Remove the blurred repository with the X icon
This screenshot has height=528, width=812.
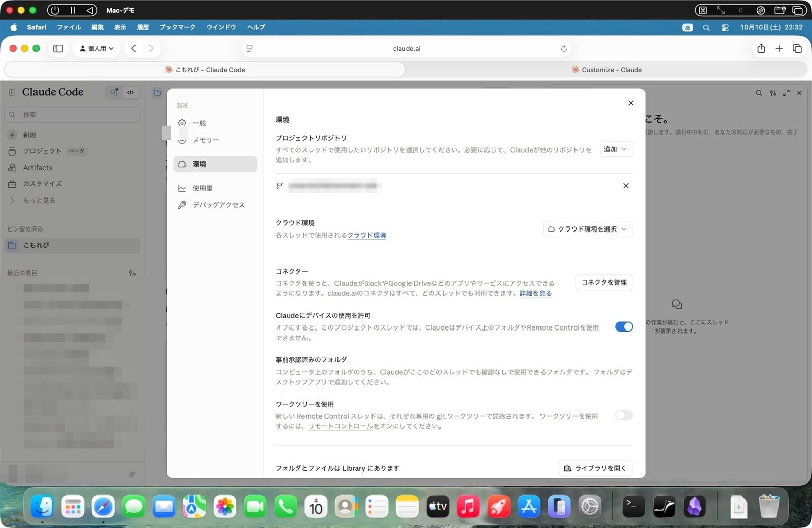pos(626,186)
